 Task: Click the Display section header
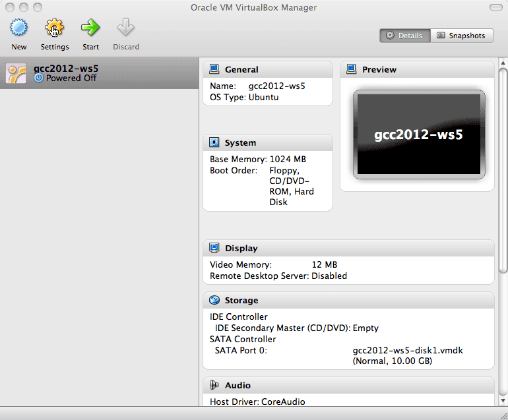(241, 248)
